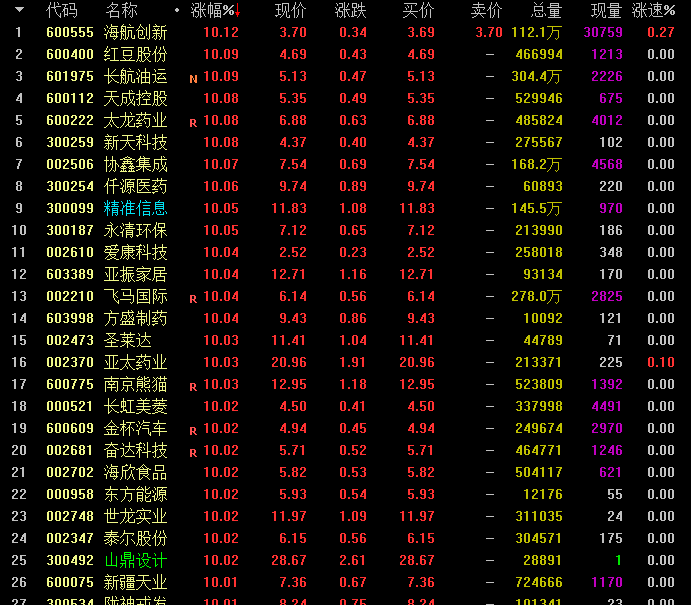Sort by the 涨跌 column header
Image resolution: width=691 pixels, height=605 pixels.
coord(350,10)
